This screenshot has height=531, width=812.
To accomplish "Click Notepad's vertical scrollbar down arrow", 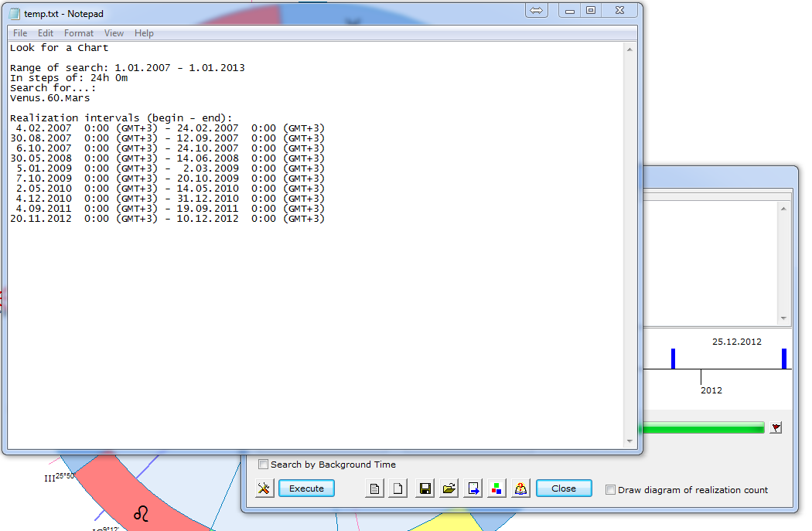I will 630,441.
